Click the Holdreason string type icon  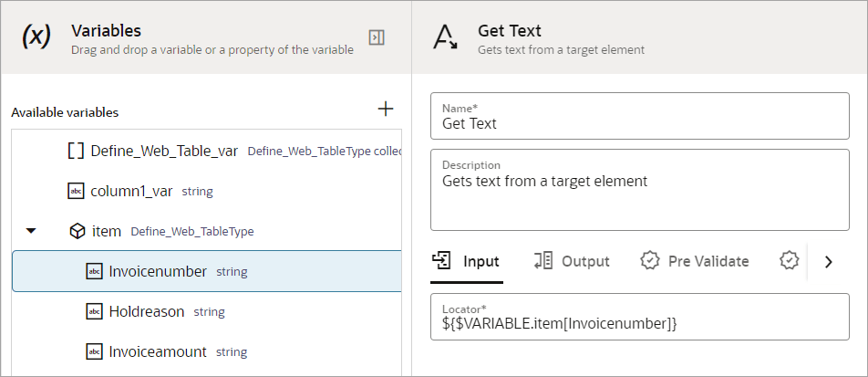click(94, 311)
